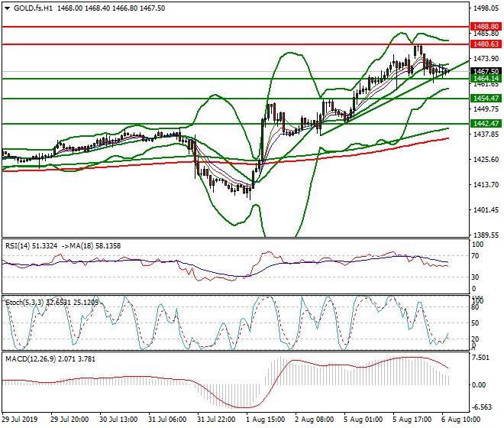504x428 pixels.
Task: Click the RSI(14) 51.3324 indicator label
Action: click(31, 246)
